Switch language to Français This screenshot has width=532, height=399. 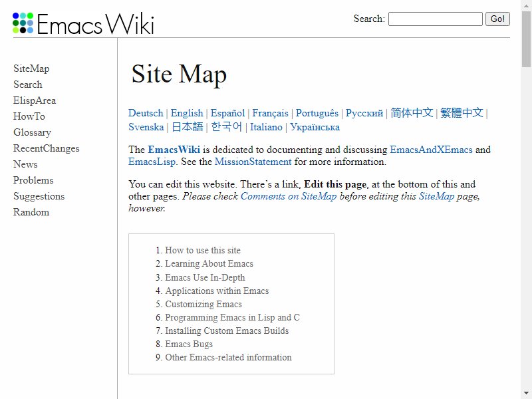click(270, 113)
